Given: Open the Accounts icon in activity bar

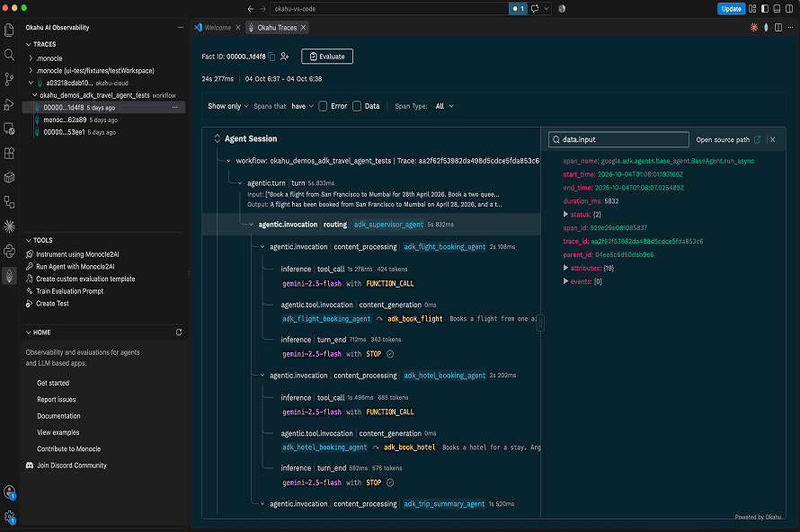Looking at the screenshot, I should (x=9, y=492).
